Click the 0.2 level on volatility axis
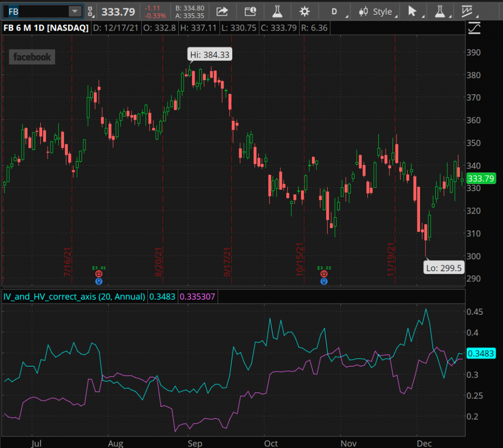This screenshot has width=503, height=448. [472, 417]
